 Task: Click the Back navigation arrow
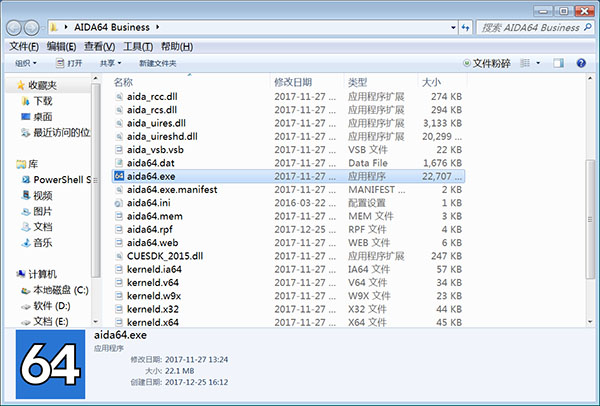click(x=14, y=28)
